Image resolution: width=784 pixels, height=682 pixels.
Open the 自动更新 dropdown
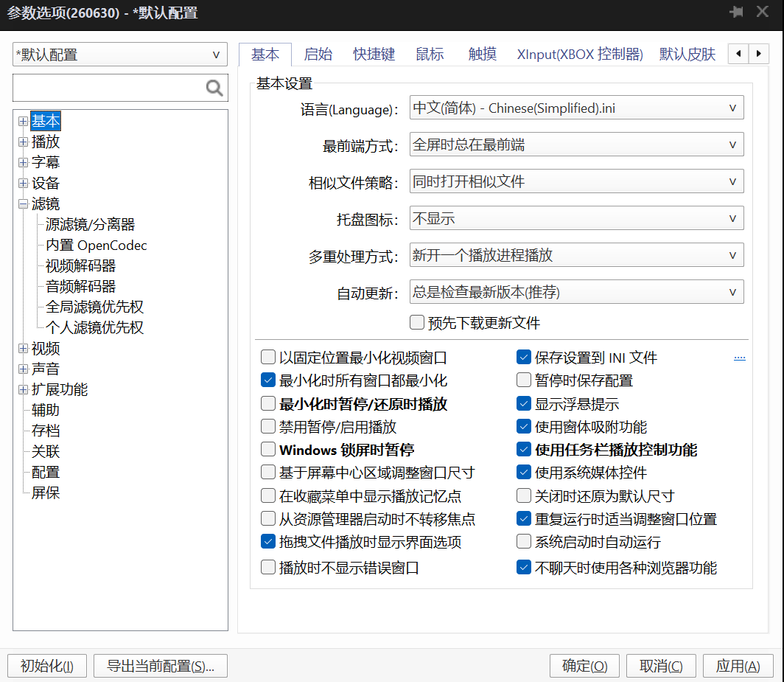click(576, 292)
